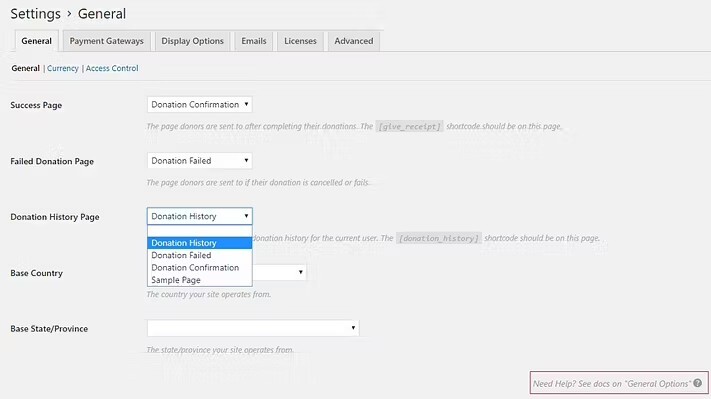This screenshot has width=711, height=399.
Task: Open the Base State/Province dropdown
Action: click(253, 328)
